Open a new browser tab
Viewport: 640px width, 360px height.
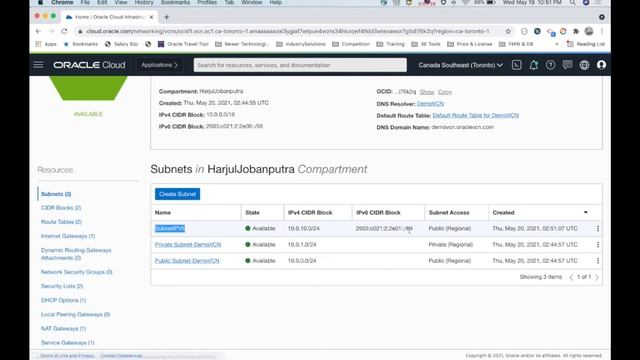(x=167, y=17)
